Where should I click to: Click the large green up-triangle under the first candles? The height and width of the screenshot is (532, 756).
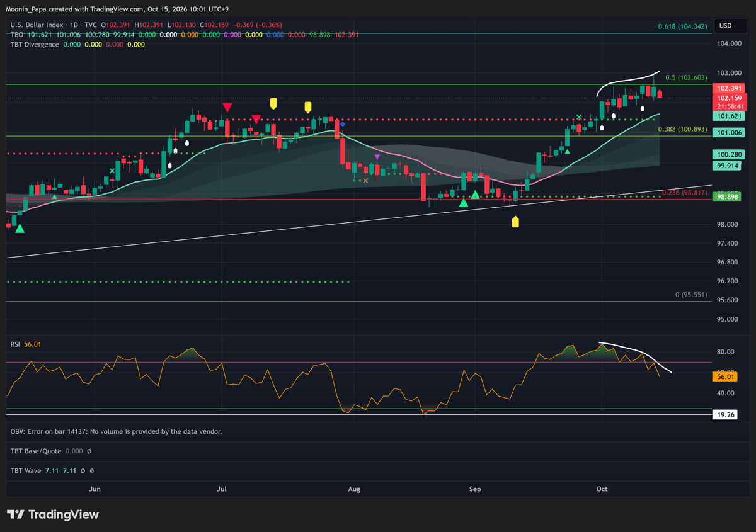[x=20, y=229]
